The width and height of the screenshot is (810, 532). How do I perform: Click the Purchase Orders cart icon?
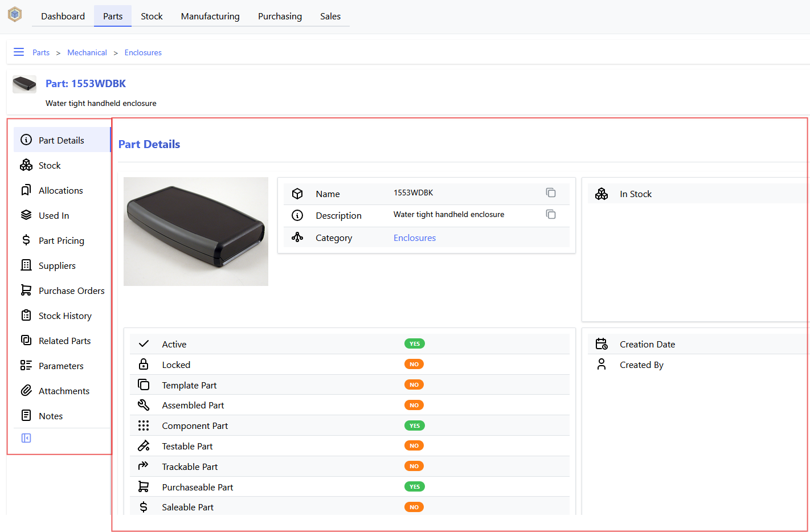(x=26, y=290)
